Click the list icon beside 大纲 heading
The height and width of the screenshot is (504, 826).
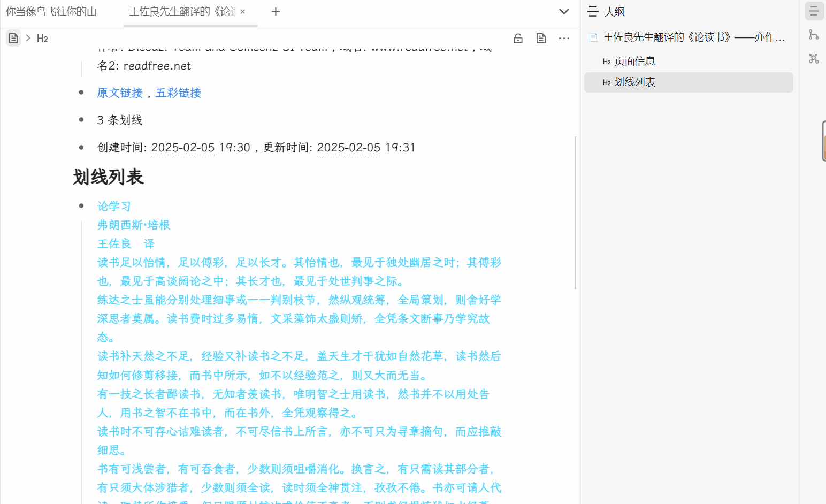pos(592,11)
